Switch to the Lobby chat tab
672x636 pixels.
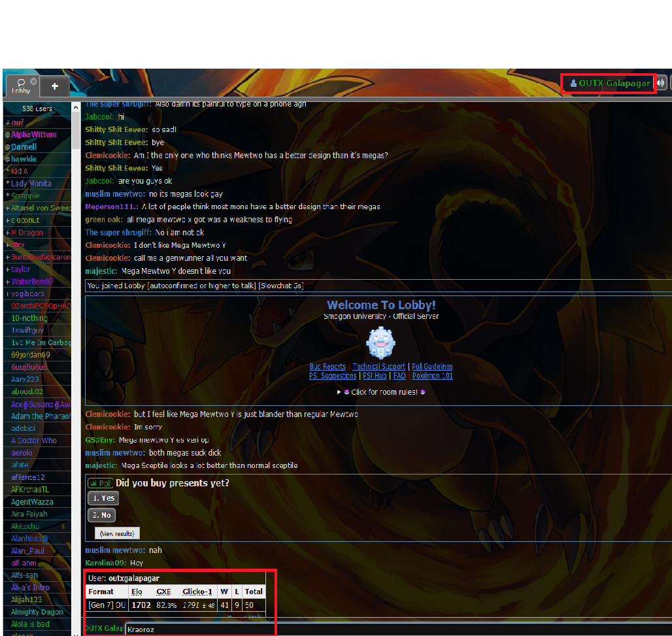(20, 86)
